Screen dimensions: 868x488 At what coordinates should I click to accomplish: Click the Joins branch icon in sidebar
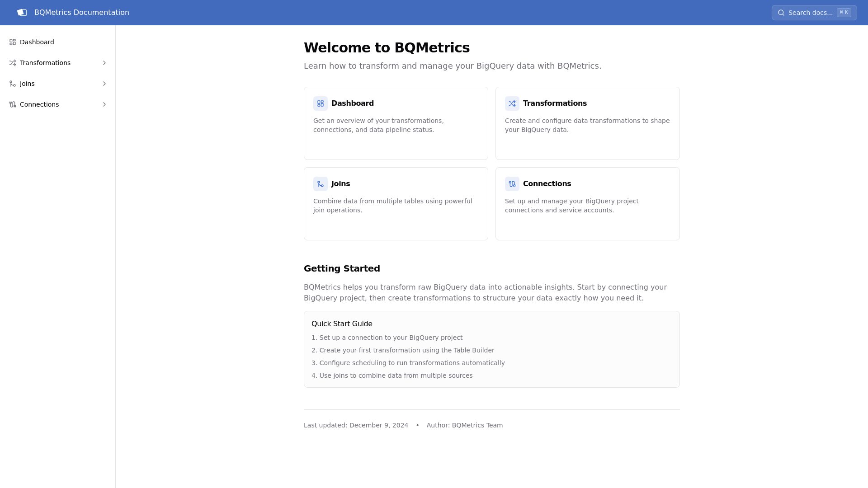[13, 84]
